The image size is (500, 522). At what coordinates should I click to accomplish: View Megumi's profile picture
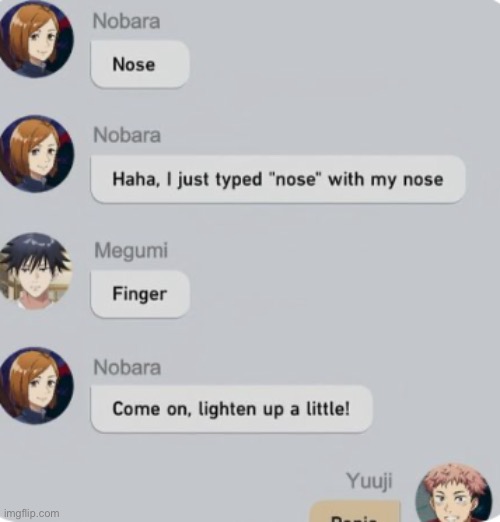tap(36, 271)
